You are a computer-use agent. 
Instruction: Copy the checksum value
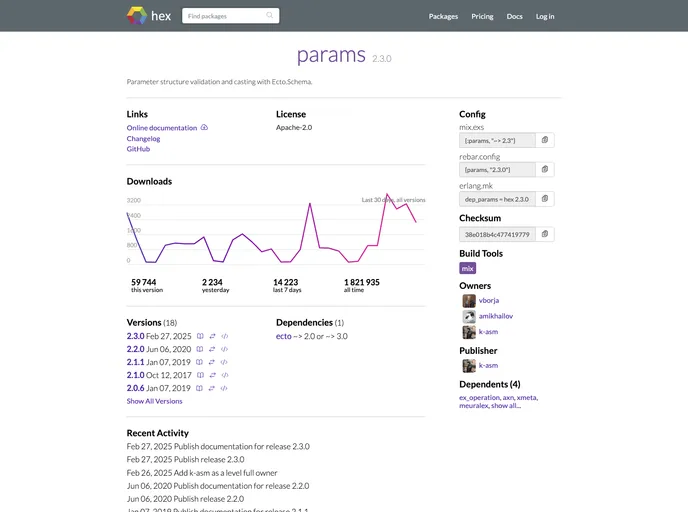point(545,234)
